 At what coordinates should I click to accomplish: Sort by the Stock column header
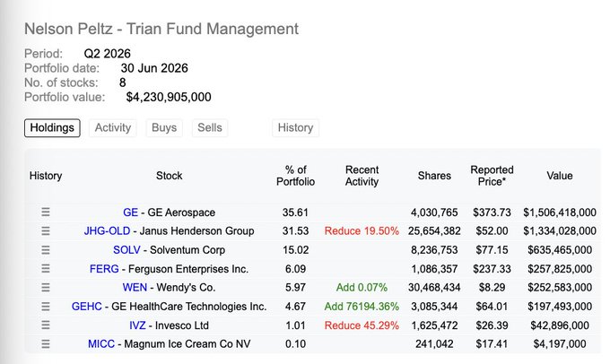click(170, 176)
